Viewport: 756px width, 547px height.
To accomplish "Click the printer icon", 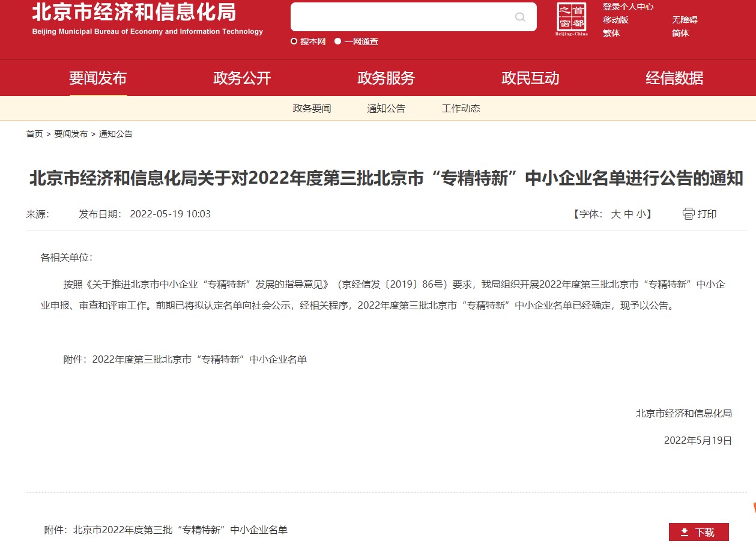I will pyautogui.click(x=689, y=214).
